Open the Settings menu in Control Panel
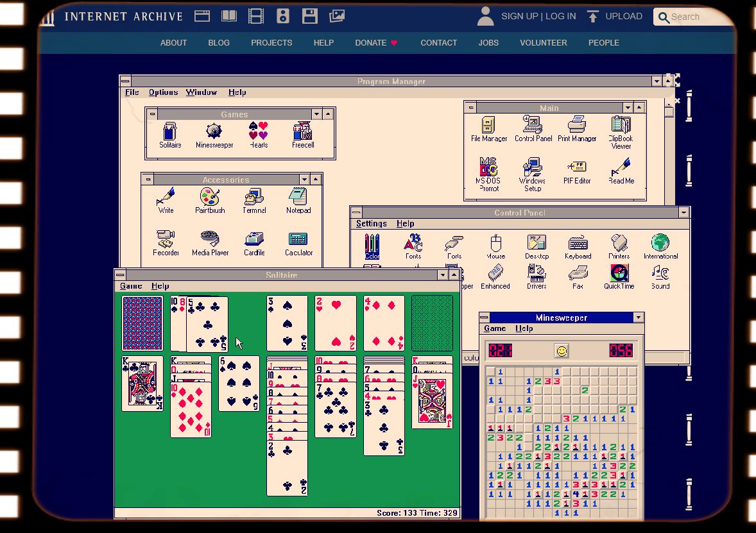Screen dimensions: 756x533 click(371, 223)
